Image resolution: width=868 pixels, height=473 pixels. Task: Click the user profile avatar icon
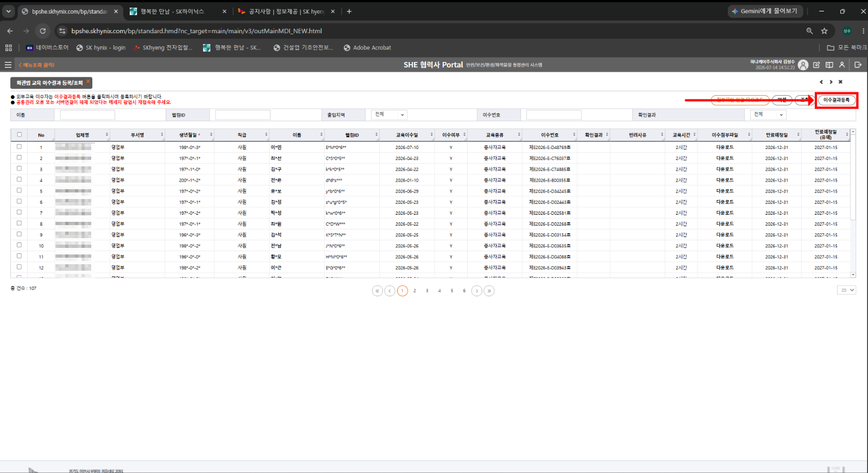point(803,65)
